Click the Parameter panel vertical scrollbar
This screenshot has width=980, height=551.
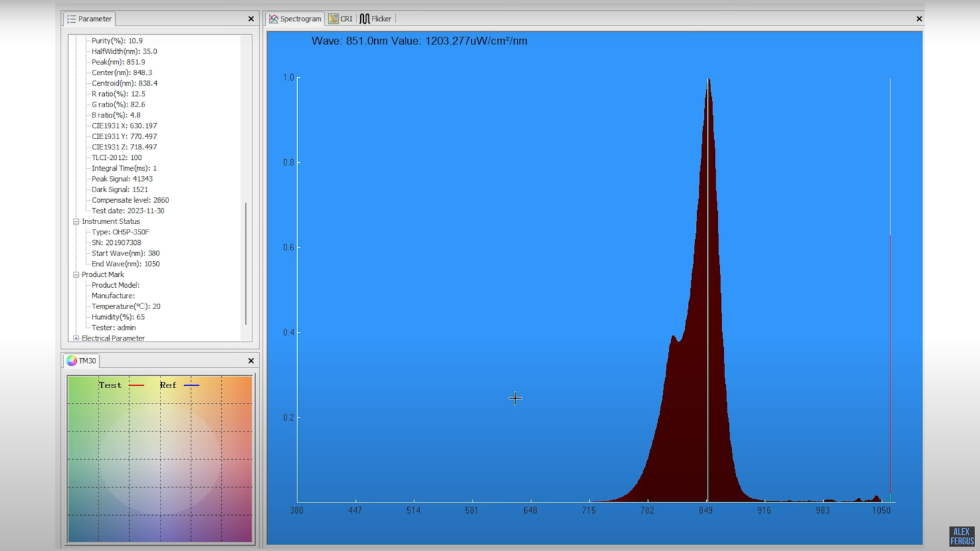pyautogui.click(x=246, y=263)
